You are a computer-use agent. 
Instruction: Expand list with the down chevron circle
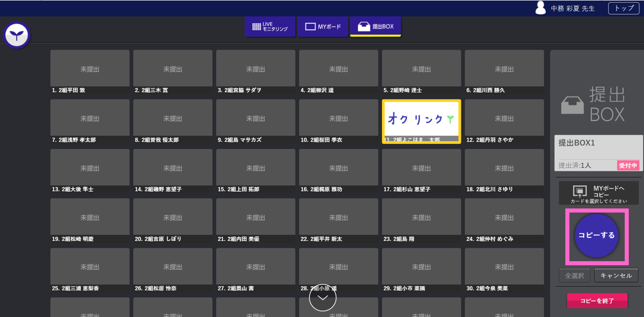(323, 297)
